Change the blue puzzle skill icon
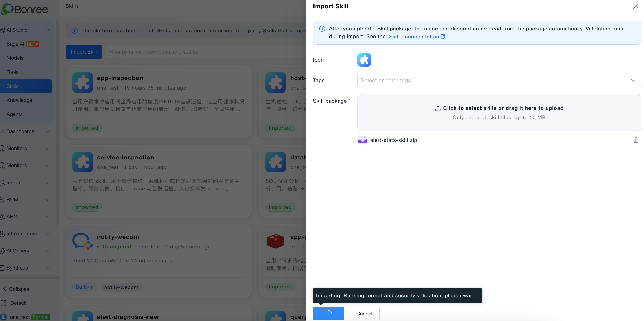The height and width of the screenshot is (321, 644). (x=364, y=60)
